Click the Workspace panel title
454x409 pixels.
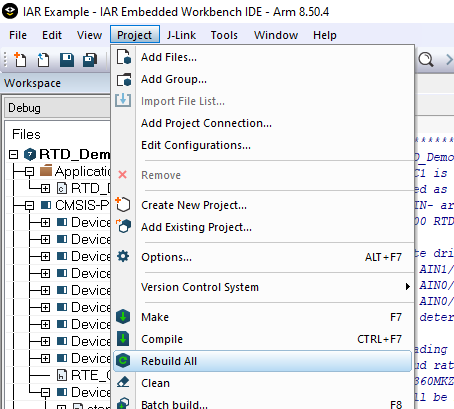click(32, 83)
